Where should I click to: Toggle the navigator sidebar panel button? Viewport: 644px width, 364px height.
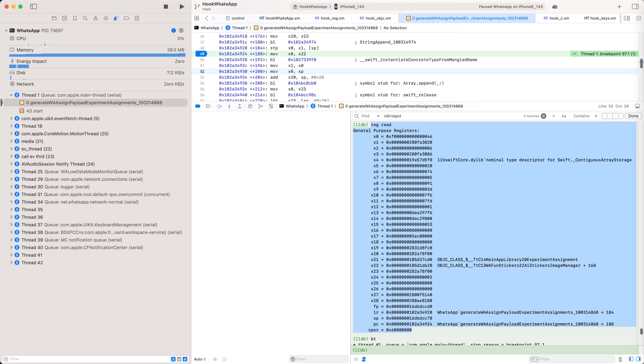[33, 7]
